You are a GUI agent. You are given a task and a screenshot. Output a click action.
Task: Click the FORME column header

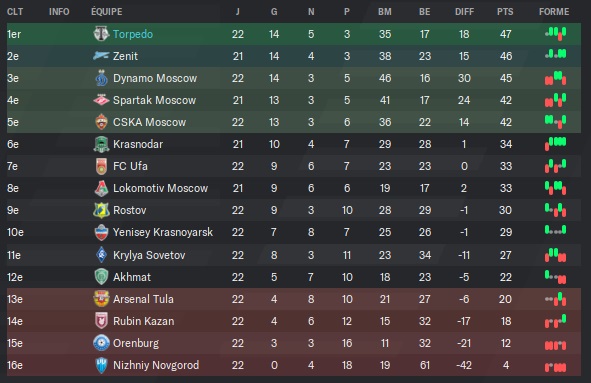point(554,12)
